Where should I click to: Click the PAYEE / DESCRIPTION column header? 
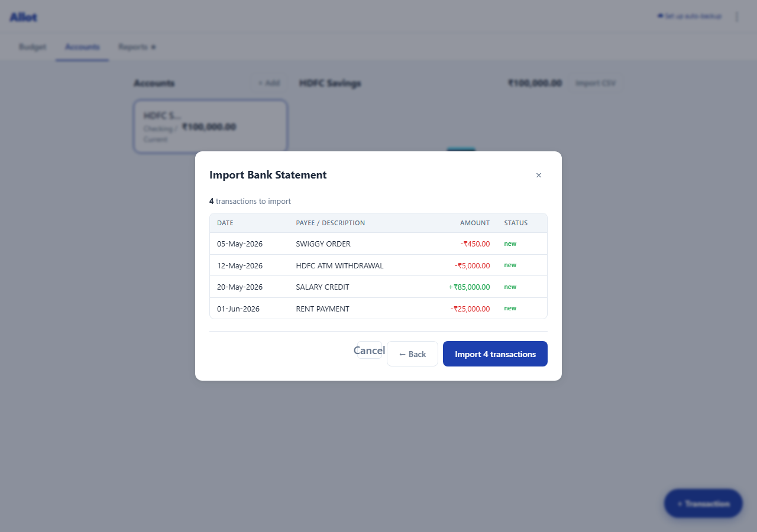[331, 223]
